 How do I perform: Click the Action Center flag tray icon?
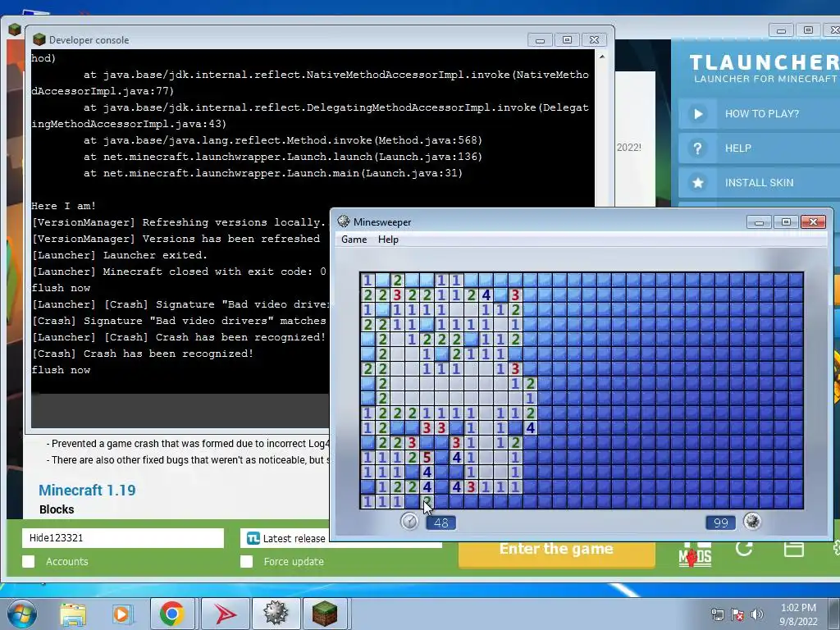tap(737, 614)
